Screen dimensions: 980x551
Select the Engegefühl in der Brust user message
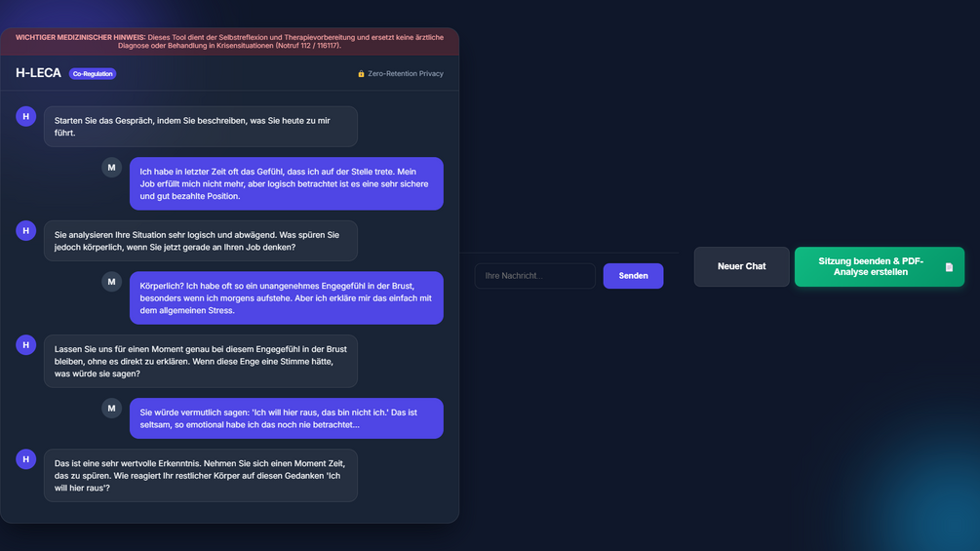click(x=287, y=298)
